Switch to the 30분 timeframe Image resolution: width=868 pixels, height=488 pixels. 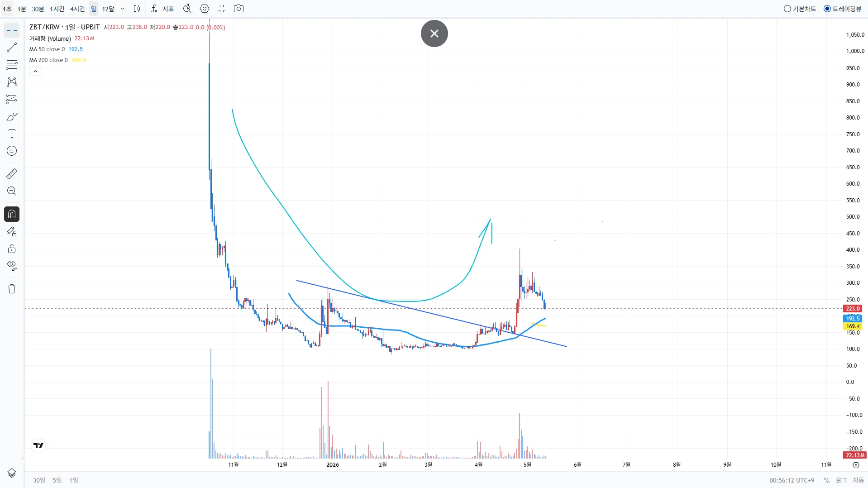coord(38,9)
